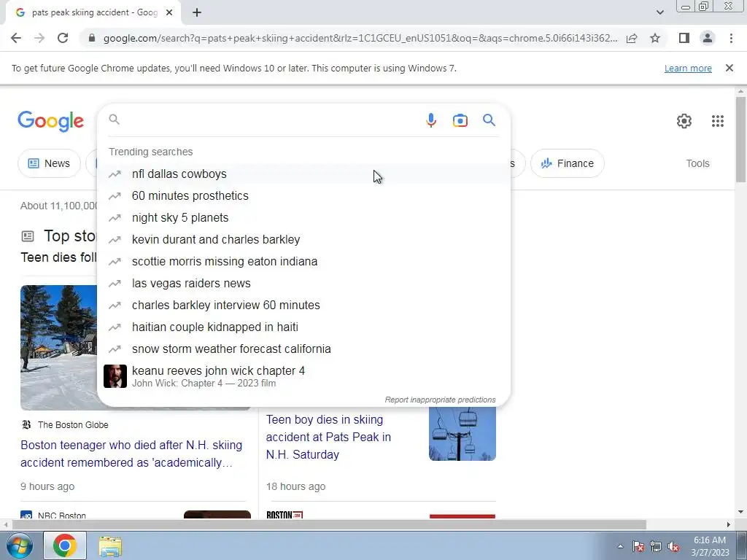747x560 pixels.
Task: Select suggestion scottie morris missing eaton indiana
Action: [303, 262]
